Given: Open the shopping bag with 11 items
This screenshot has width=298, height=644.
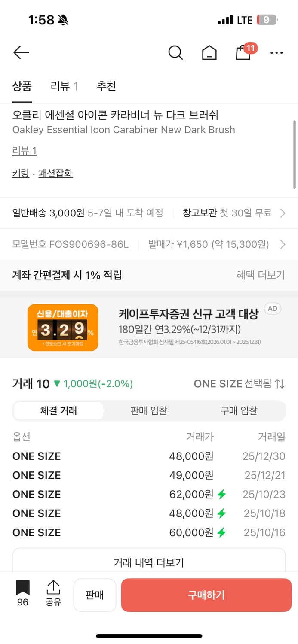Looking at the screenshot, I should (243, 54).
